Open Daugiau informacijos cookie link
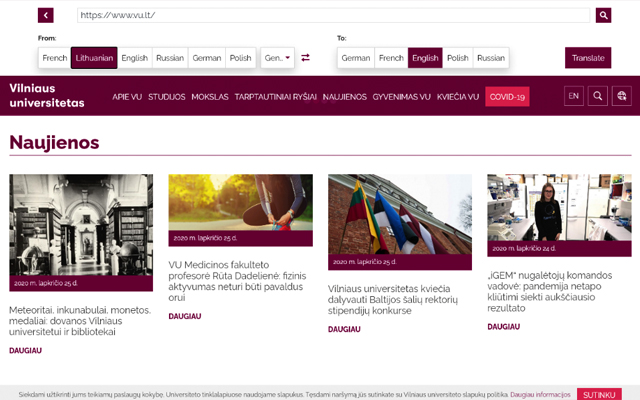640x400 pixels. 540,395
